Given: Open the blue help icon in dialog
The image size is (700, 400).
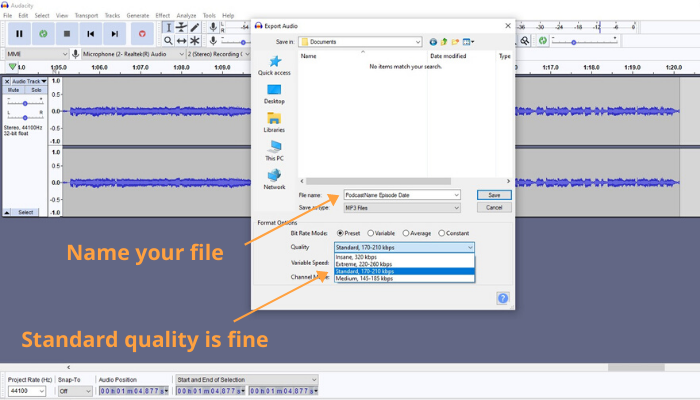Looking at the screenshot, I should coord(503,298).
